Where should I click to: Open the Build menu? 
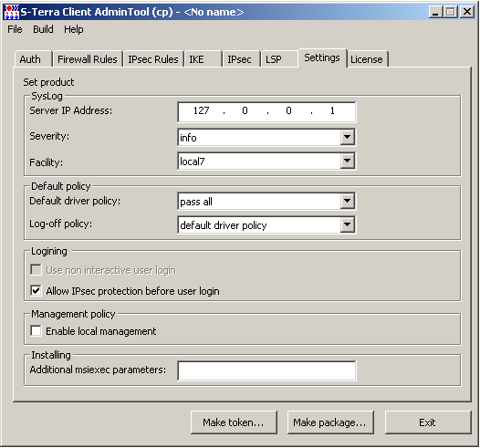[x=43, y=29]
